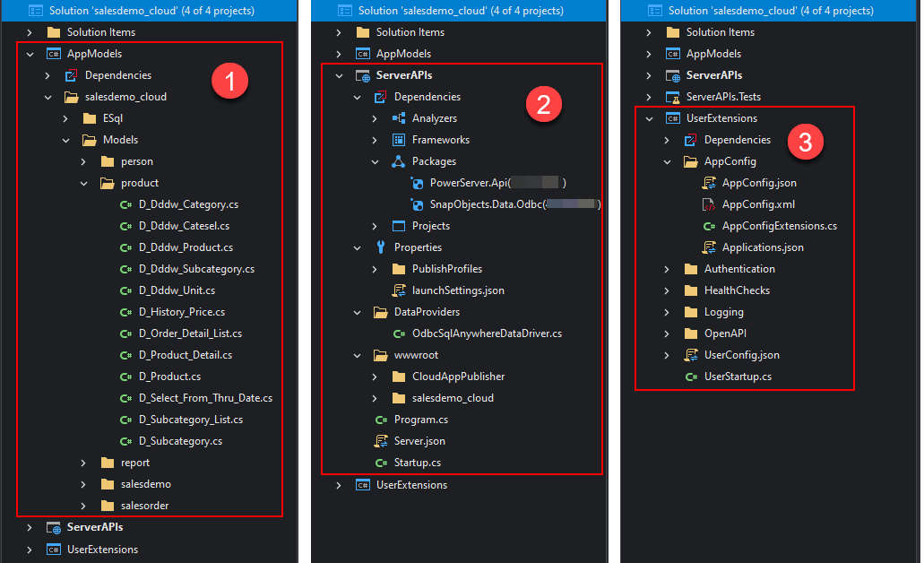Click the XML file icon for AppConfig.xml
Screen dimensions: 924x563
pyautogui.click(x=709, y=204)
